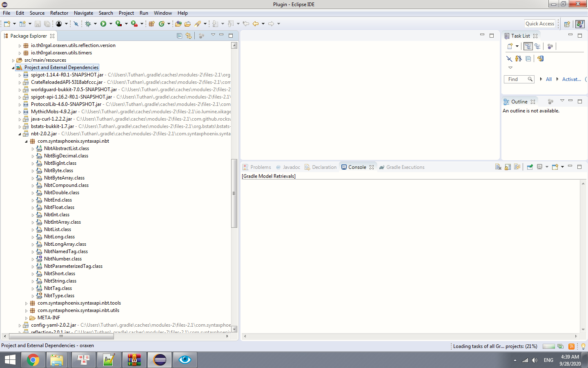Click the Open Perspective icon
The height and width of the screenshot is (368, 588).
(567, 24)
